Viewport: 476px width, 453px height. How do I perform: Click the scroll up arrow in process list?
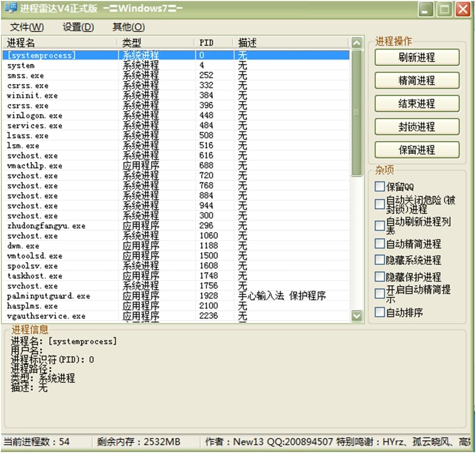[356, 43]
